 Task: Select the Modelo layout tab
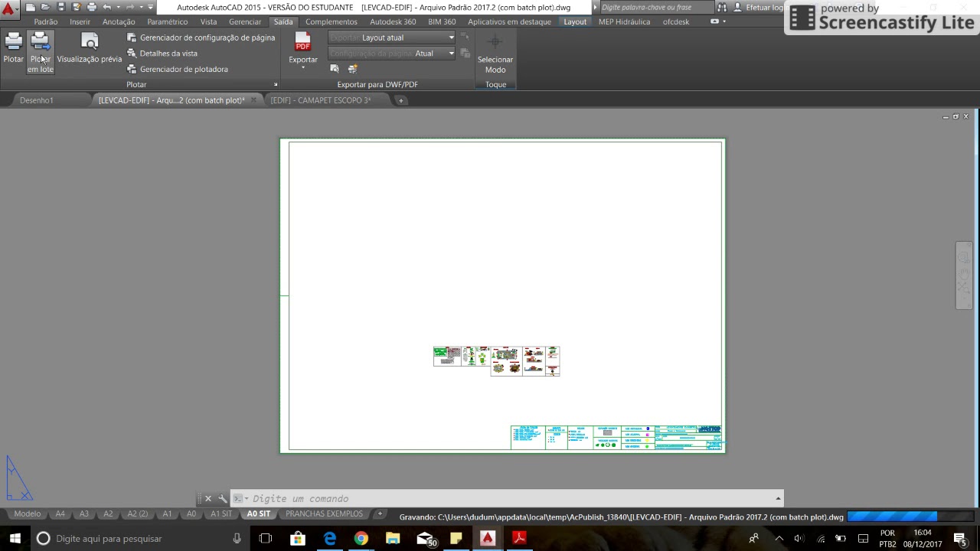[x=27, y=514]
